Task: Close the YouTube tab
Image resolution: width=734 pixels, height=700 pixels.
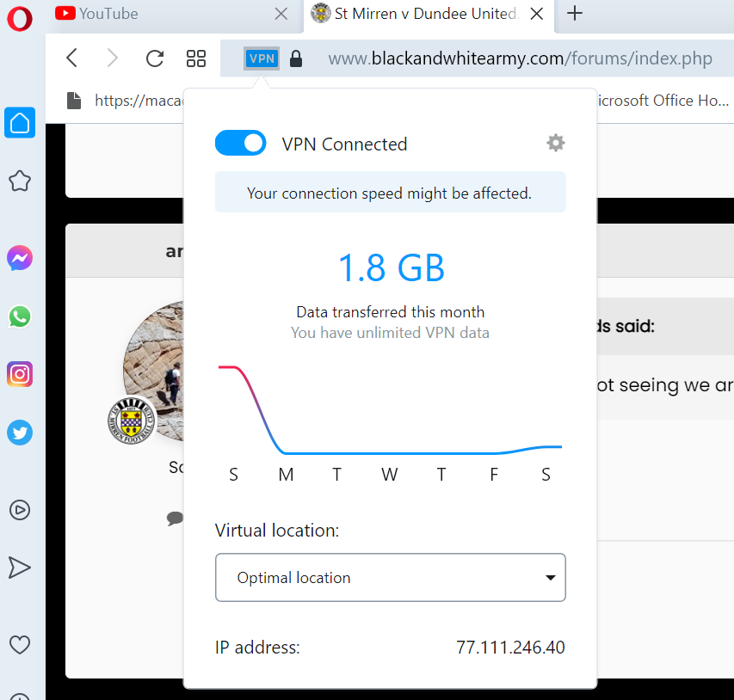Action: pos(281,14)
